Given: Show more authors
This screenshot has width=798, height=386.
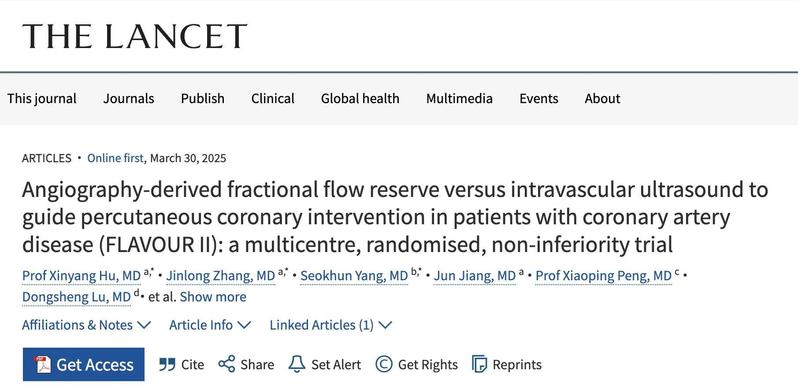Looking at the screenshot, I should point(213,297).
